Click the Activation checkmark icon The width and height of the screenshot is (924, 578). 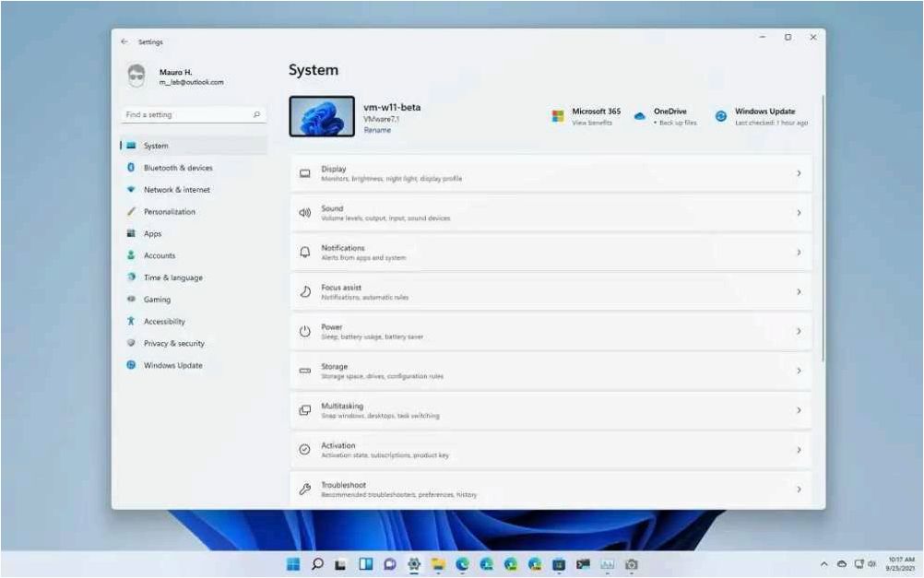coord(304,450)
